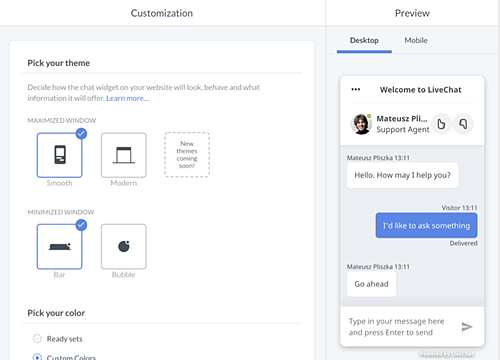
Task: Click the I'd like to ask something bubble
Action: tap(426, 226)
